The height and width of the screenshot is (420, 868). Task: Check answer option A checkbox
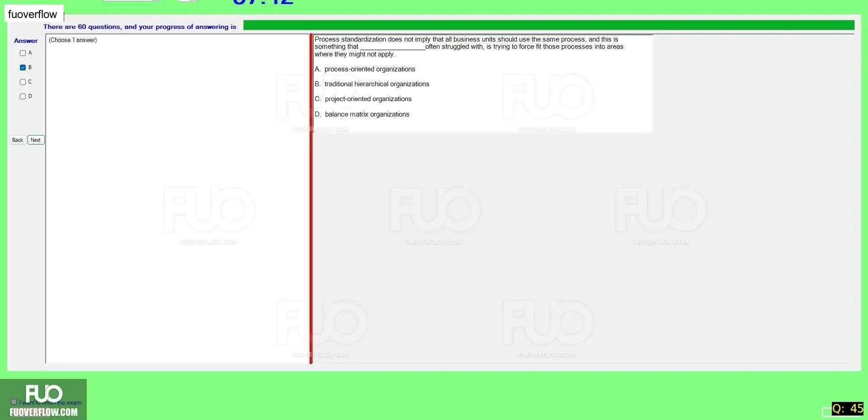coord(23,53)
